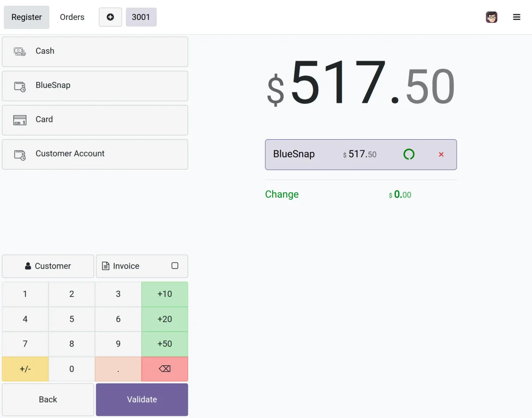Tap numpad key 1
The height and width of the screenshot is (418, 532).
25,294
